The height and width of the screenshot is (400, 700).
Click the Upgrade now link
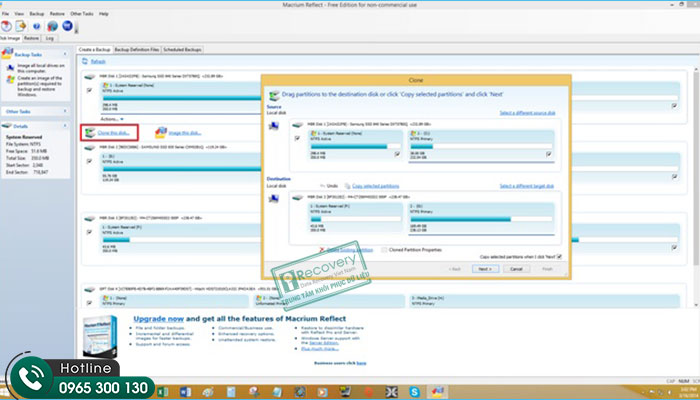(x=158, y=319)
